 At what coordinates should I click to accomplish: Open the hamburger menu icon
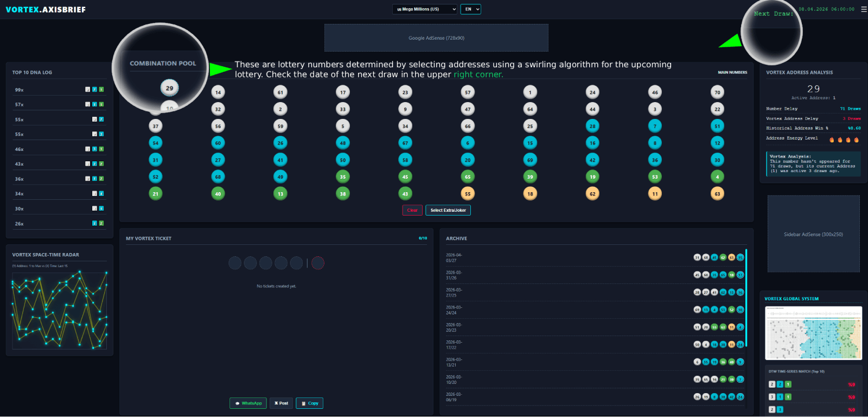[x=864, y=9]
